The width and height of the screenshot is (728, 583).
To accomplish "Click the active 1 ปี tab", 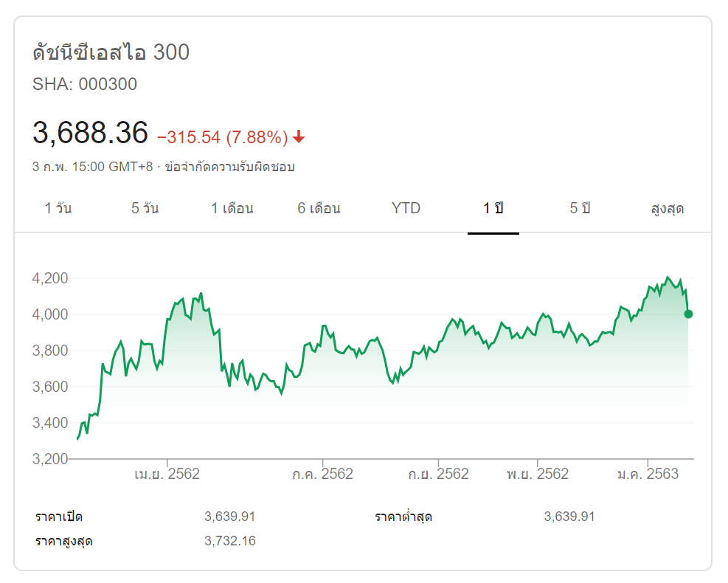I will pos(493,208).
